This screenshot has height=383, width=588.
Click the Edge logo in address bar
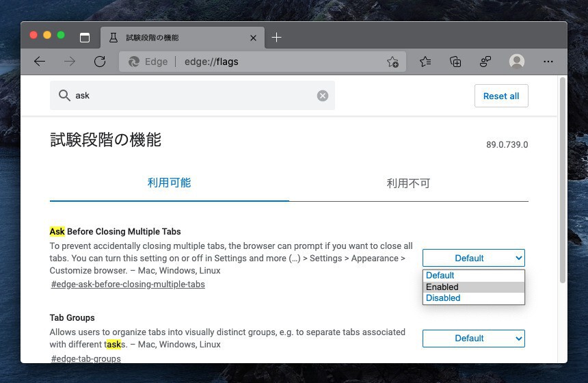click(x=134, y=62)
